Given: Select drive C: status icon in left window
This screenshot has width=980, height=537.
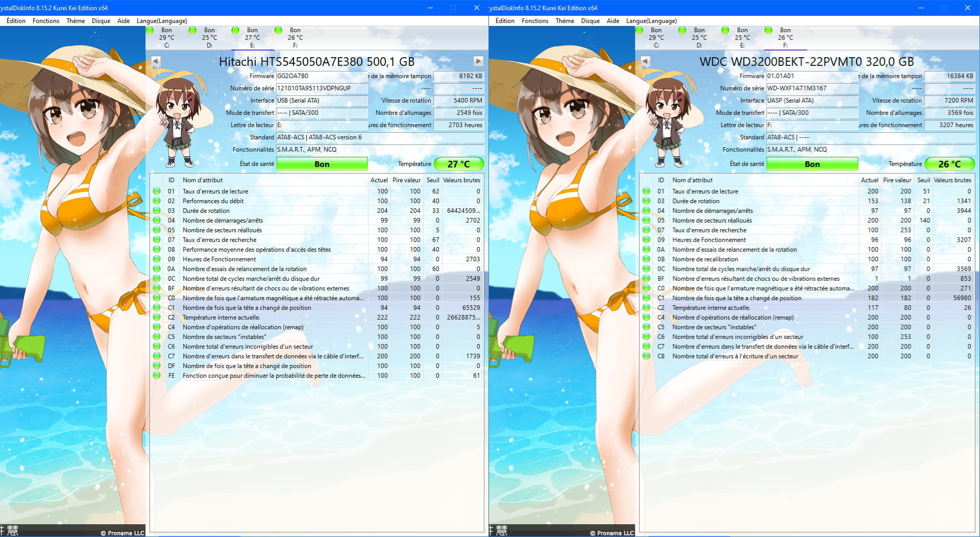Looking at the screenshot, I should [x=150, y=30].
